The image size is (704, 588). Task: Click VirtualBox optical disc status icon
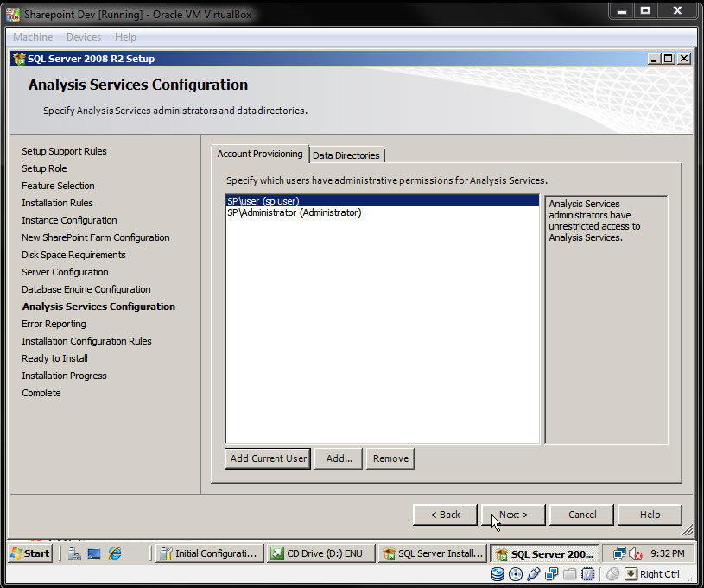tap(516, 574)
